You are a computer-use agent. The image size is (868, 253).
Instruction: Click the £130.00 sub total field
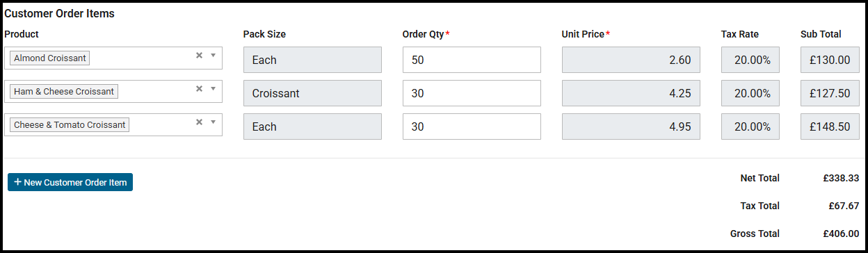(x=830, y=60)
